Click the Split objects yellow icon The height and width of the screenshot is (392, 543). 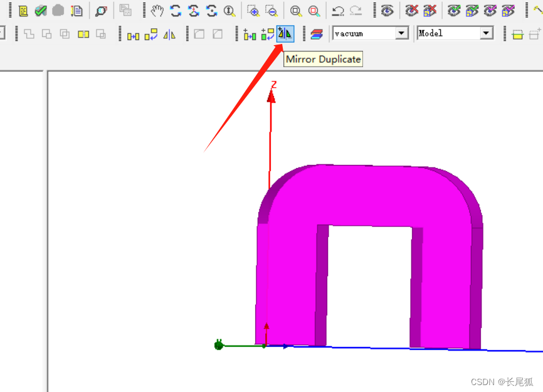pos(83,34)
